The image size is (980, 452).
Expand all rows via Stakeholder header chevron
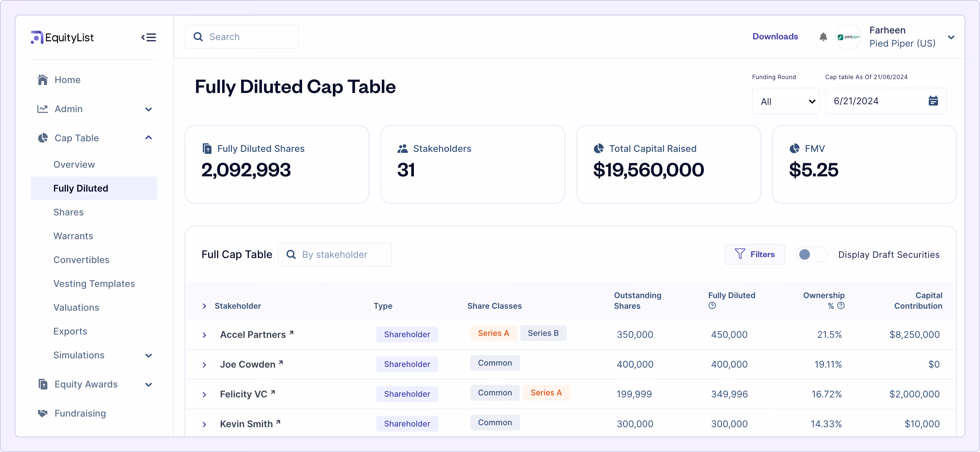click(204, 306)
